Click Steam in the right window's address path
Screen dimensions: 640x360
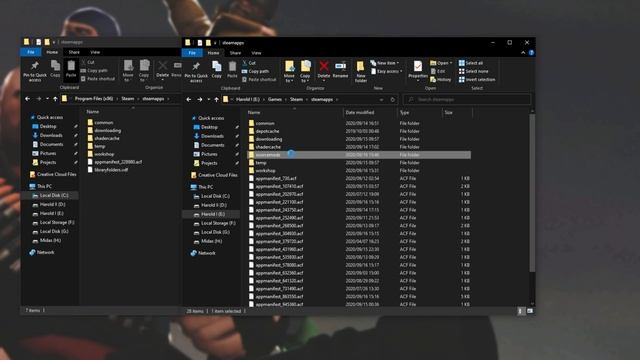click(296, 99)
